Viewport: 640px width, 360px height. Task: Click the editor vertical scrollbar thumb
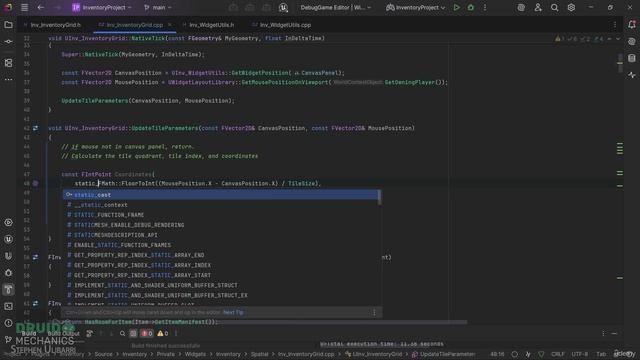tap(620, 63)
